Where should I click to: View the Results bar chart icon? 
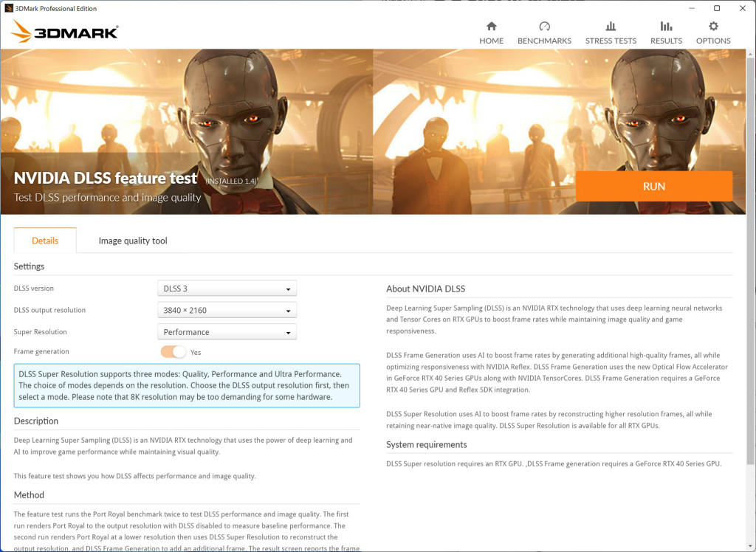[666, 26]
